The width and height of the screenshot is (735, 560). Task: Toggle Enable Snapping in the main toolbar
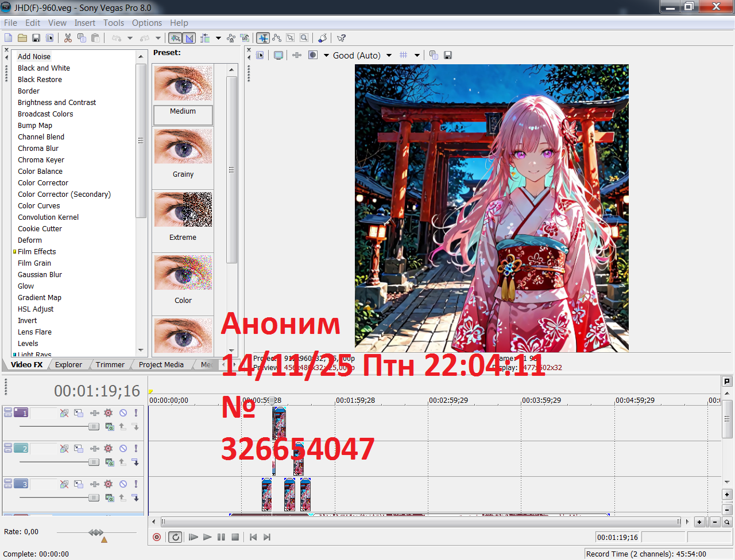(x=175, y=38)
